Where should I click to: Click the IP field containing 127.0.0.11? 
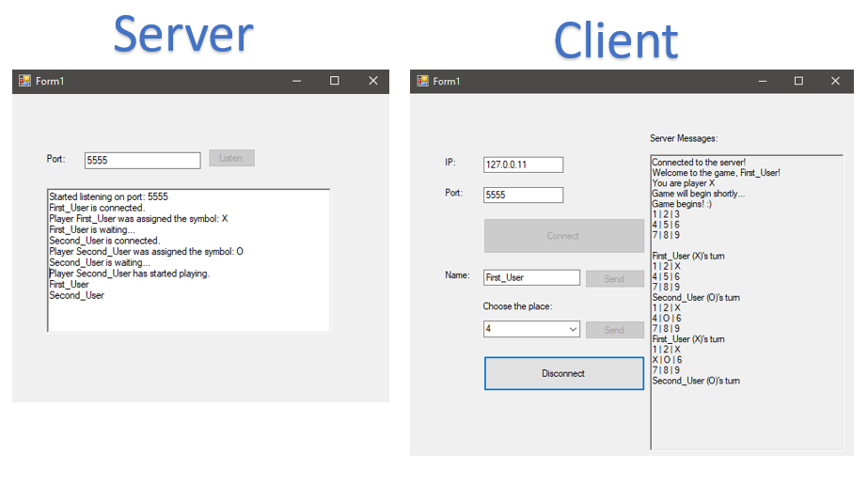tap(523, 165)
